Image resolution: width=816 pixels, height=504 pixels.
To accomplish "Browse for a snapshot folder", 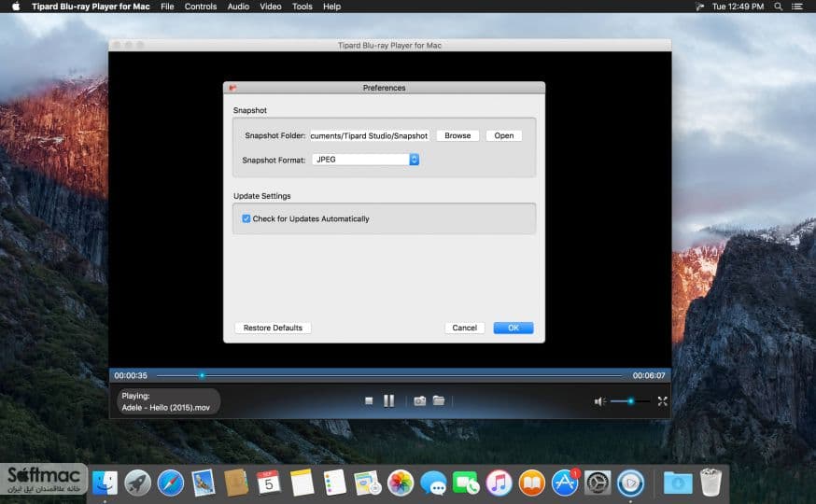I will (457, 135).
